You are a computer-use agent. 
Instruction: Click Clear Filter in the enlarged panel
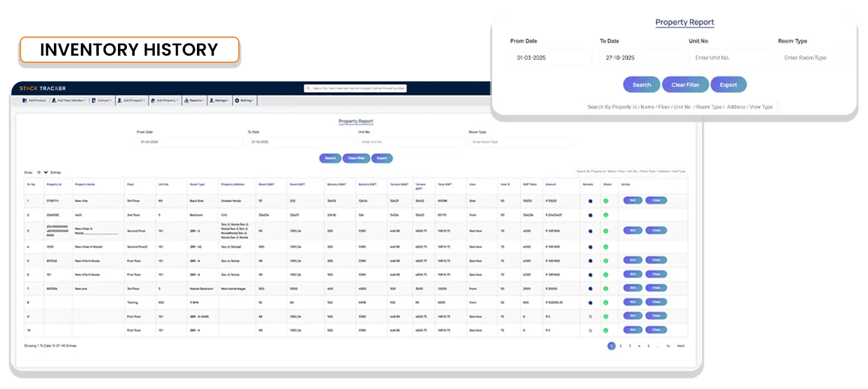pos(685,85)
